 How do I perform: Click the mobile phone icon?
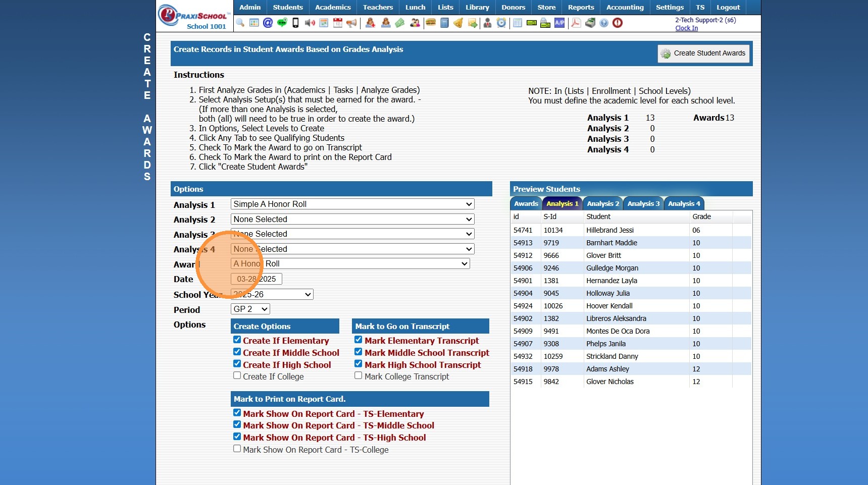(x=296, y=23)
